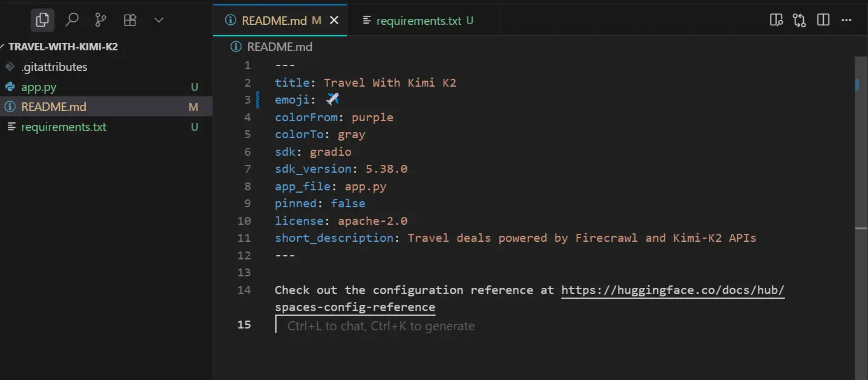The image size is (868, 380).
Task: Close the README.md tab
Action: tap(335, 20)
